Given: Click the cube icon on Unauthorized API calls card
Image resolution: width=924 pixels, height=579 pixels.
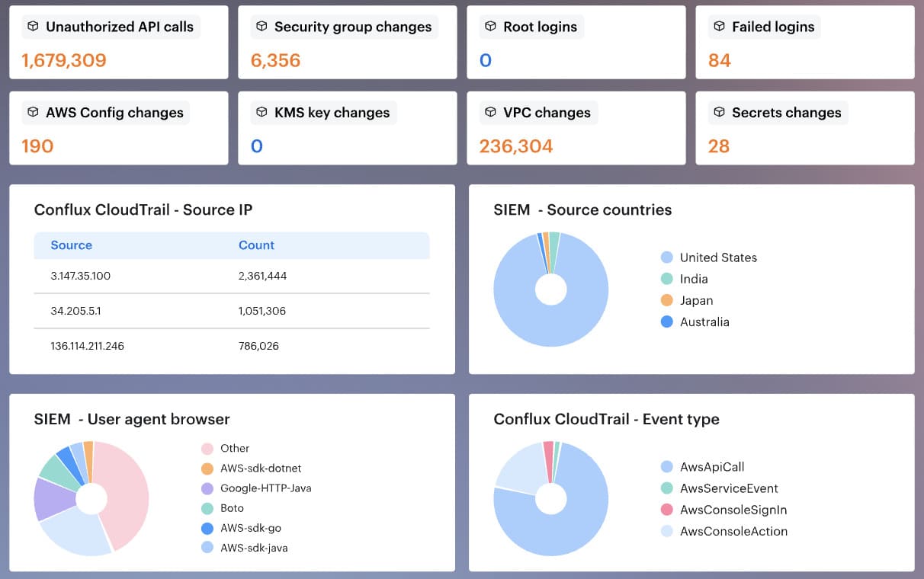Looking at the screenshot, I should click(x=34, y=27).
